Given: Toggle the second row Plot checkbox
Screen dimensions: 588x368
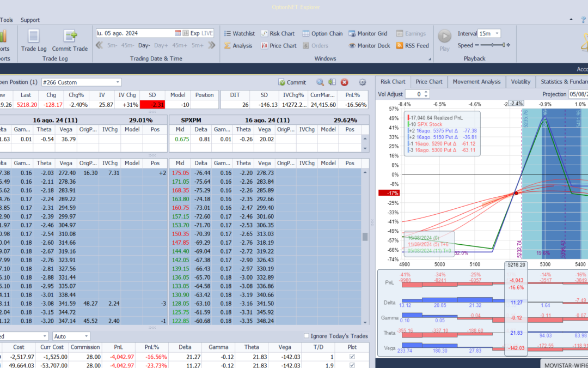Looking at the screenshot, I should pyautogui.click(x=352, y=365).
